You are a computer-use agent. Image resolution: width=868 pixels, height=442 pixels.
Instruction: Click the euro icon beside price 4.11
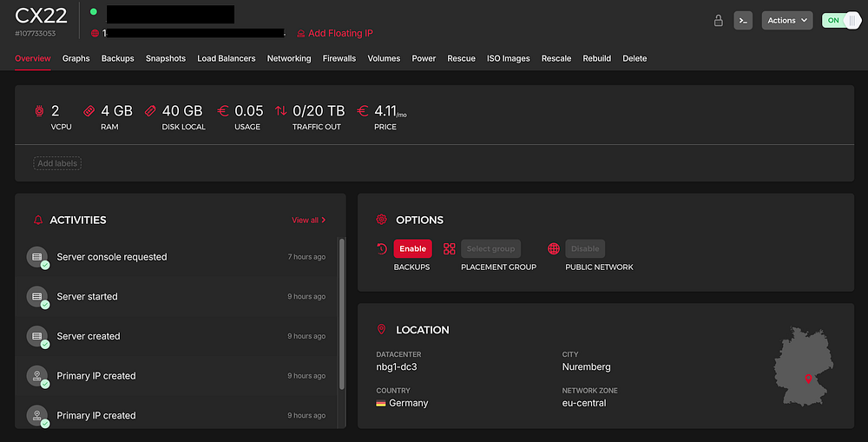point(363,111)
